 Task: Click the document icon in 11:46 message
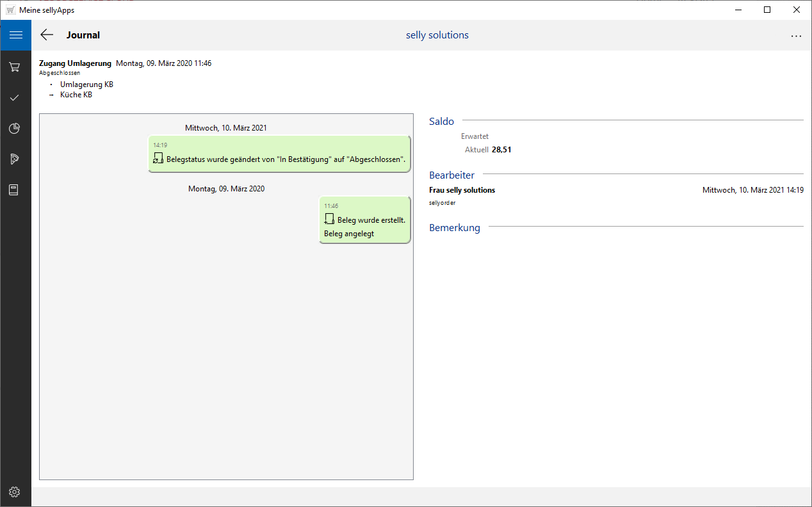pyautogui.click(x=329, y=220)
